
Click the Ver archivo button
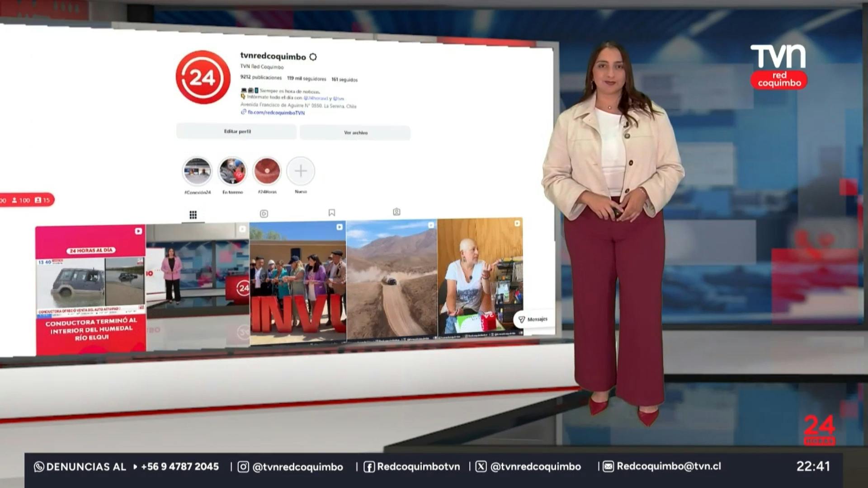pos(355,132)
